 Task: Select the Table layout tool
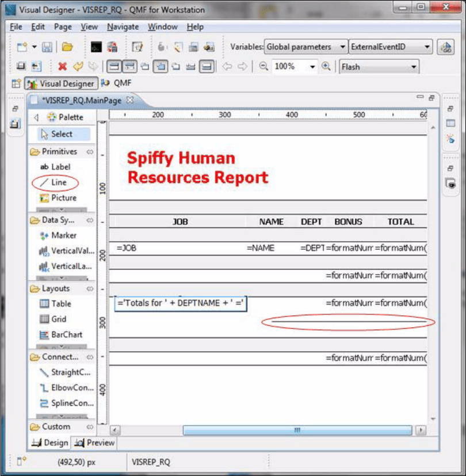click(x=55, y=303)
